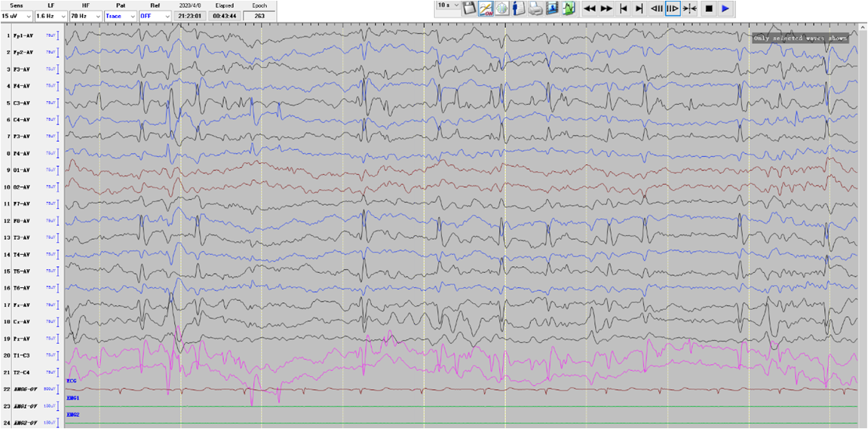
Task: Click the center-align arrows icon
Action: 689,8
